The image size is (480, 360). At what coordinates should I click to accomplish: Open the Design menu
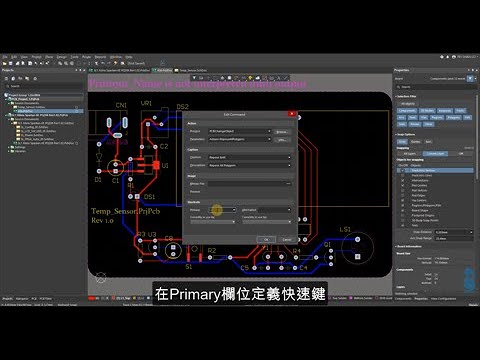coord(61,57)
